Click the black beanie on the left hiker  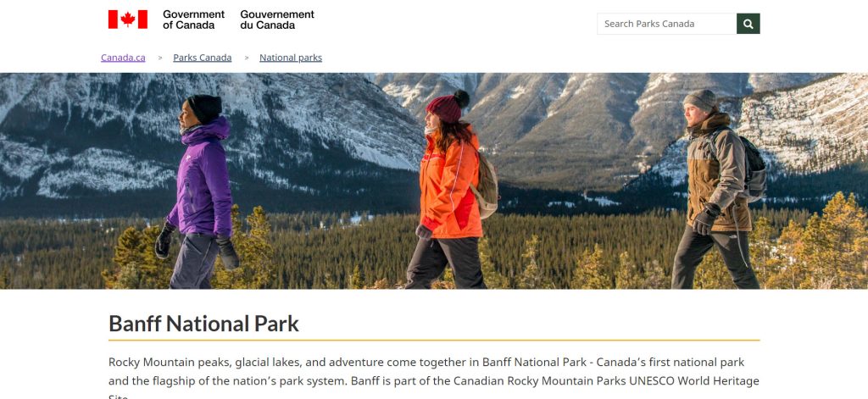(x=204, y=107)
